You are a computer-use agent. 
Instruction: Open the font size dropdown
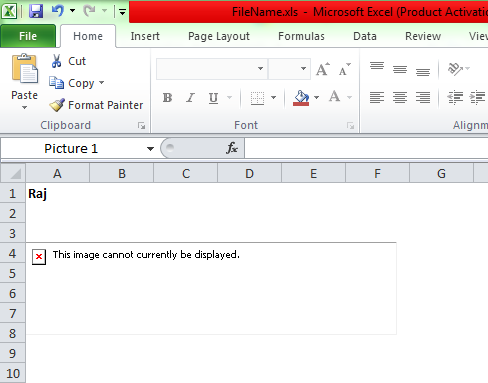[x=303, y=69]
